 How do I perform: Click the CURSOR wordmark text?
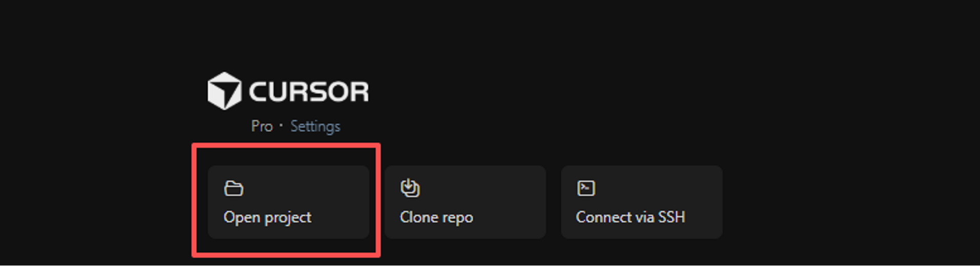coord(309,92)
